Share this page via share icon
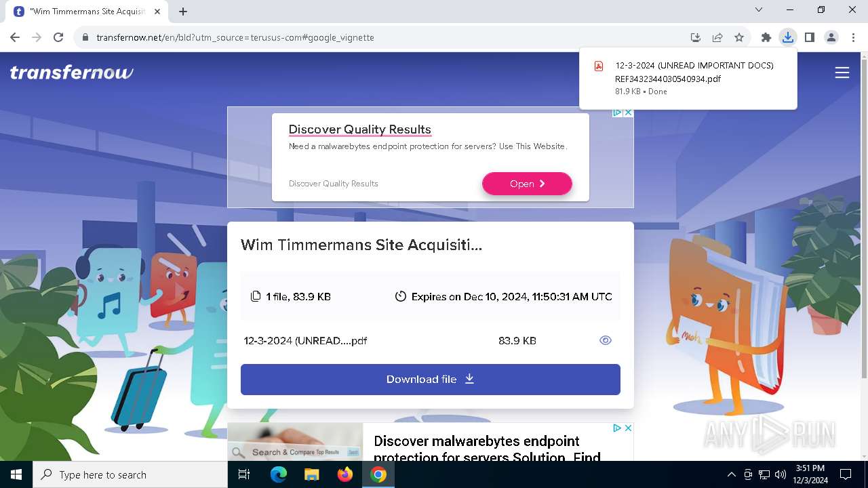868x488 pixels. (x=717, y=37)
